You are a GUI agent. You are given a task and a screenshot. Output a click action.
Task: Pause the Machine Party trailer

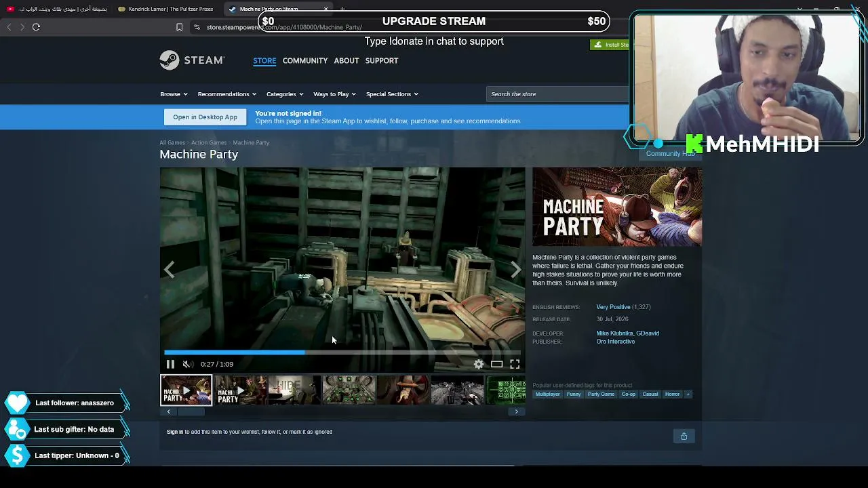(x=170, y=364)
